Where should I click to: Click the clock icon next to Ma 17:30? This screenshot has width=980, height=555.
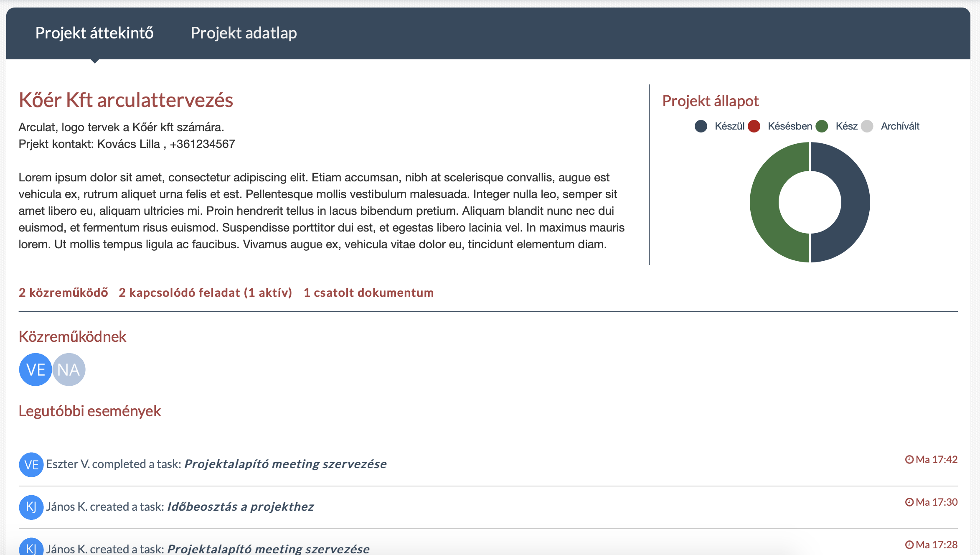point(909,502)
